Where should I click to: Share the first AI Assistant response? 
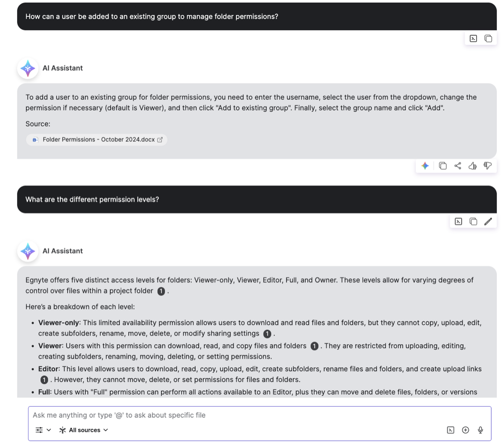point(458,165)
